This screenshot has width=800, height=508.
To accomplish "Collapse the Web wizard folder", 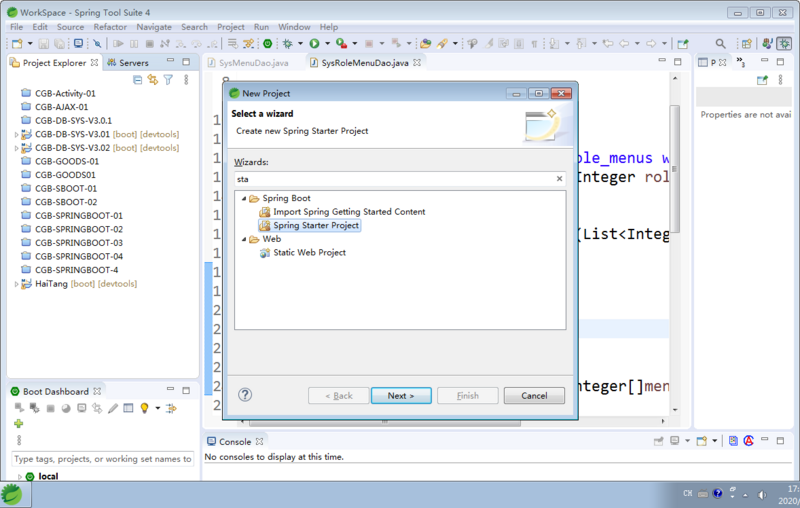I will tap(244, 239).
